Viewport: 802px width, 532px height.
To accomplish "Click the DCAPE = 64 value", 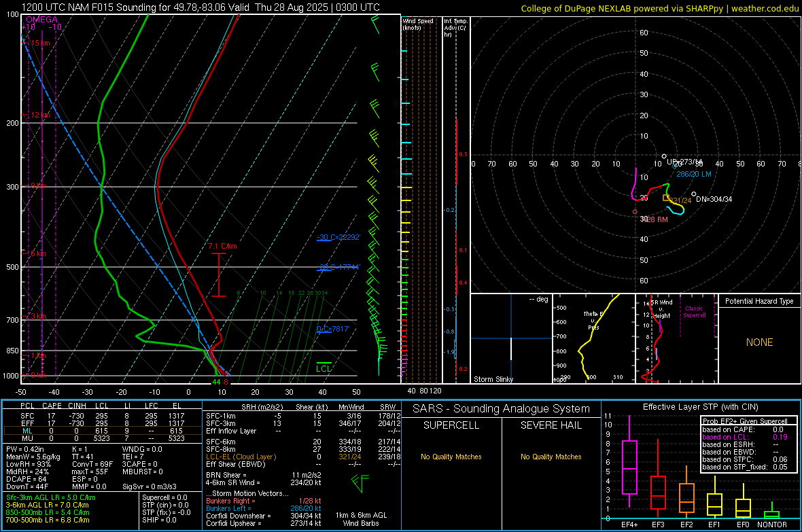I will point(26,479).
